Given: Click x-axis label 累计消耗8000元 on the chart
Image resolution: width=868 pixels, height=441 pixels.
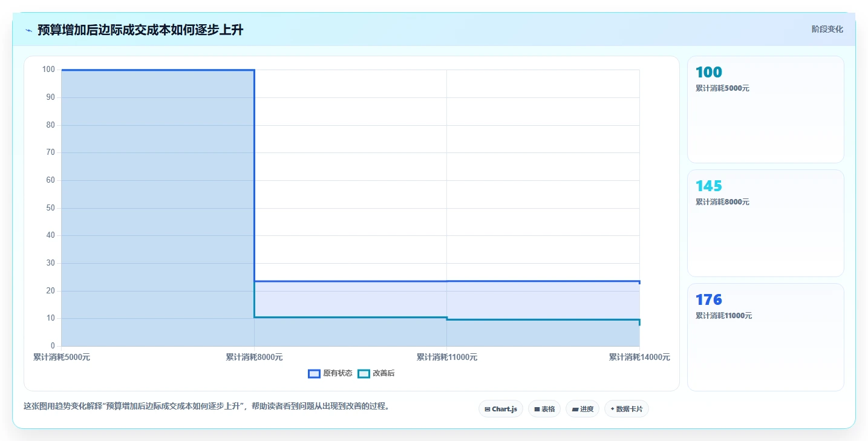Looking at the screenshot, I should click(x=254, y=357).
